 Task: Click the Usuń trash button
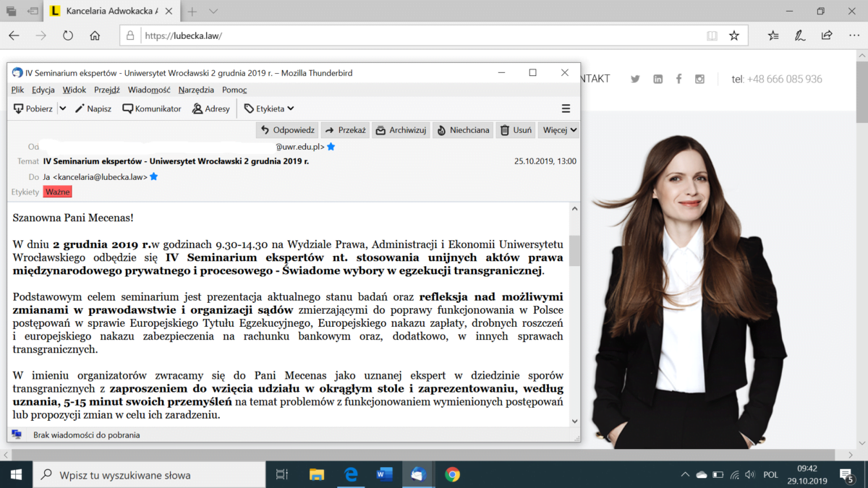516,130
